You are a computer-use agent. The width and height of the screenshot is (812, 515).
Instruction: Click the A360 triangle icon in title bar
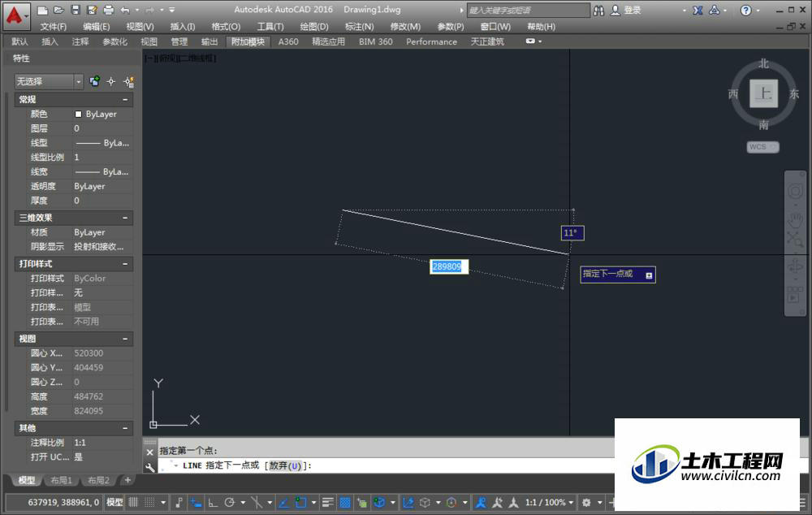coord(715,11)
